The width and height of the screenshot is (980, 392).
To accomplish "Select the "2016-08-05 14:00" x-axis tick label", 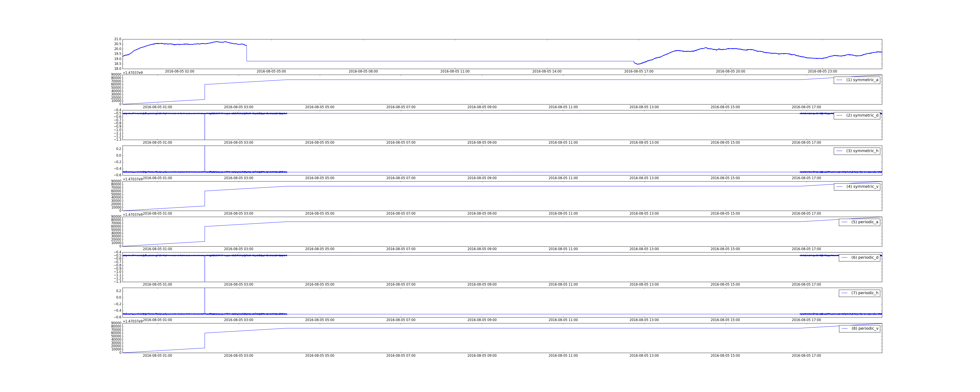I will coord(547,71).
